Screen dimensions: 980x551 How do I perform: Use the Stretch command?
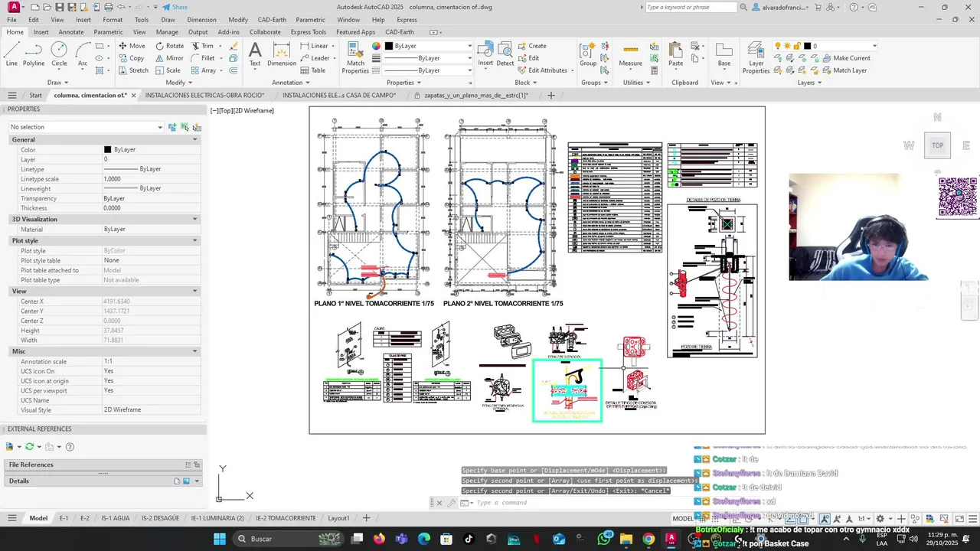133,70
